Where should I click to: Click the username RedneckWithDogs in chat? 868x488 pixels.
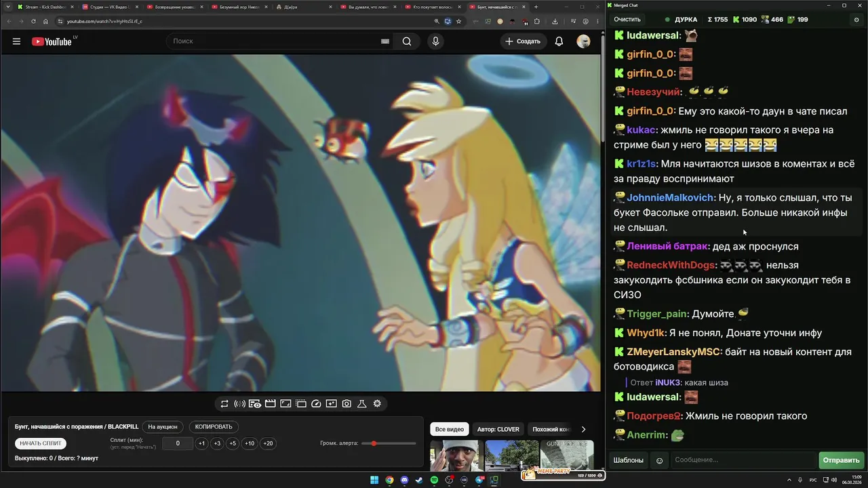click(671, 266)
